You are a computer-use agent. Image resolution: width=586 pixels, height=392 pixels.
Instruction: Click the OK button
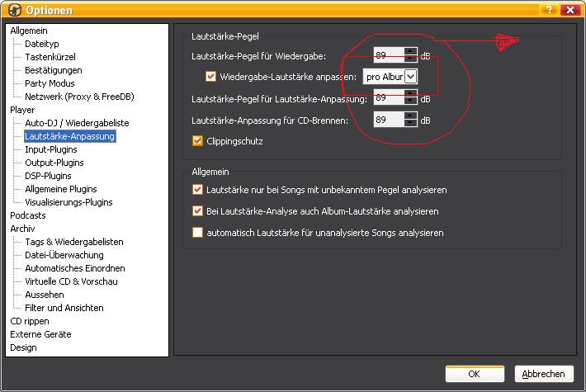474,374
